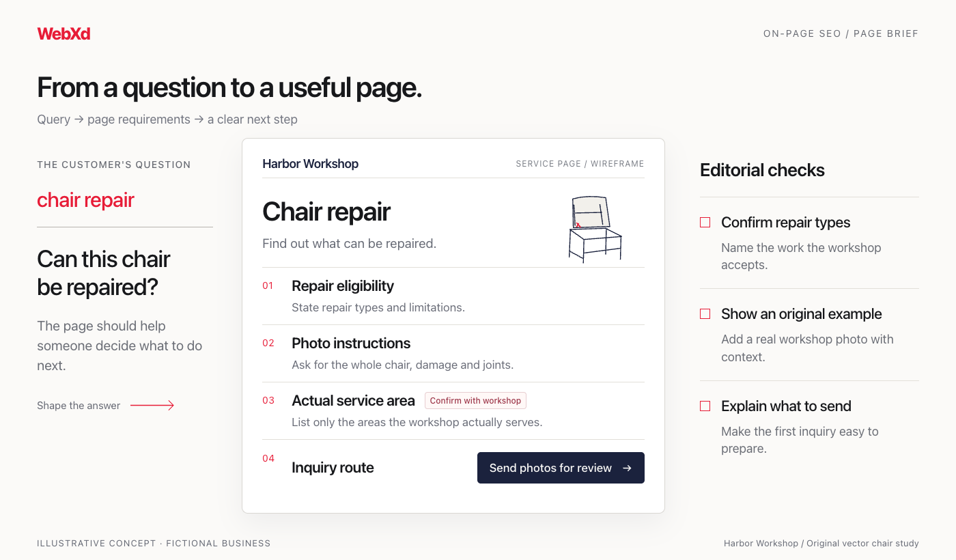Select the Photo instructions heading

coord(351,344)
